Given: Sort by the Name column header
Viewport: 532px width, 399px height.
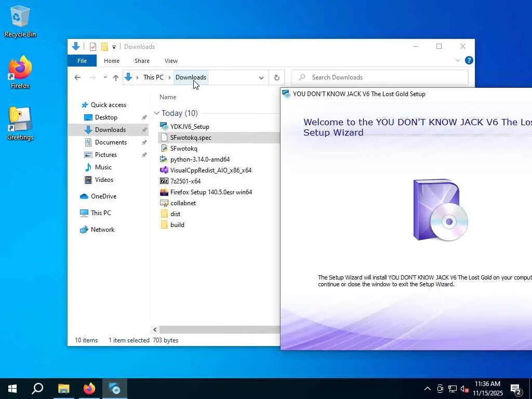Looking at the screenshot, I should (168, 97).
